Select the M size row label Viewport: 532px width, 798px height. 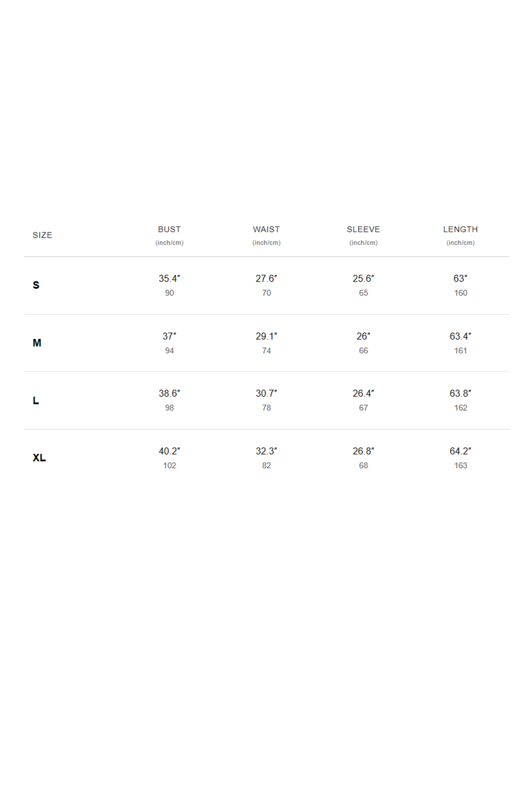coord(37,343)
